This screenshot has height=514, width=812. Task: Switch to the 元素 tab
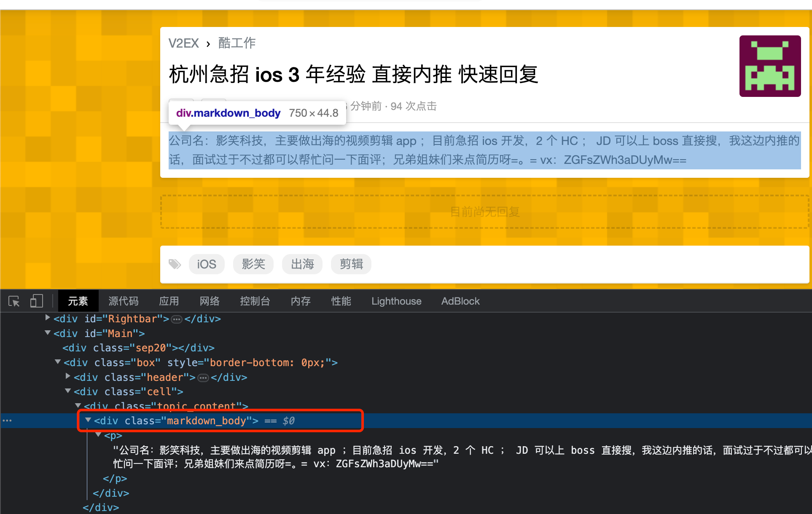pyautogui.click(x=78, y=301)
